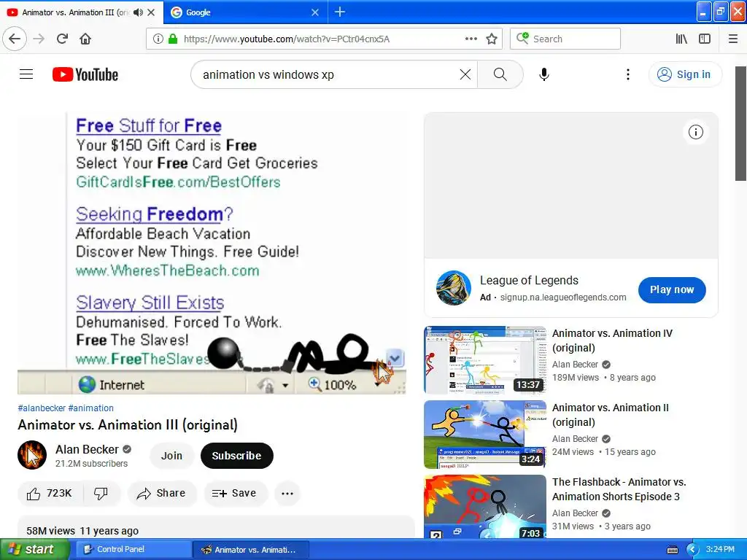
Task: Click the keyboard icon in system tray
Action: pyautogui.click(x=672, y=550)
